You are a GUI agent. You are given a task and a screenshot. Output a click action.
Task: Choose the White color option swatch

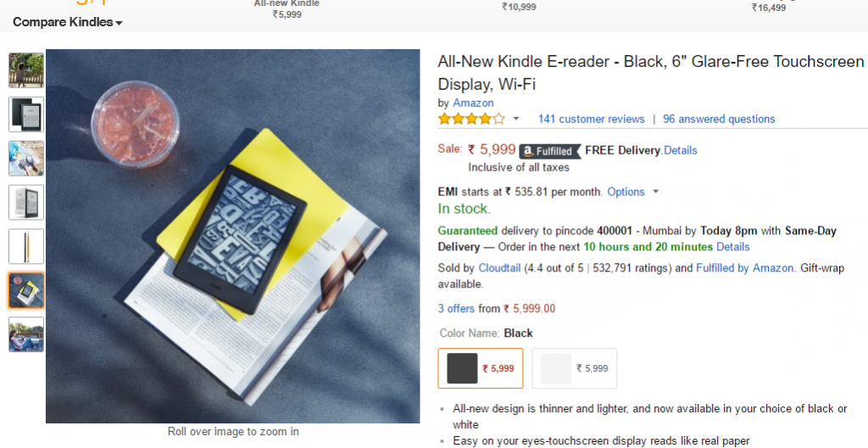point(574,368)
